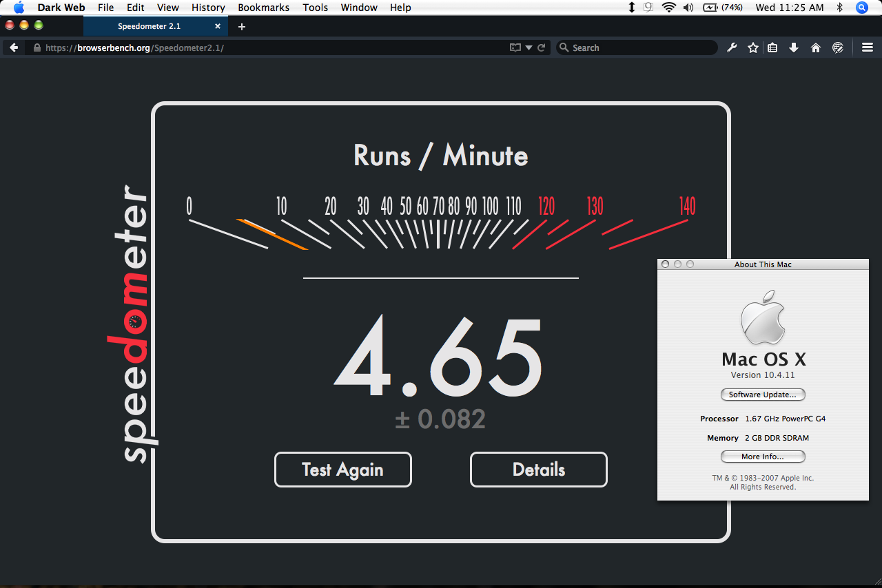The height and width of the screenshot is (588, 882).
Task: Click the ± 0.082 variance value
Action: click(x=440, y=419)
